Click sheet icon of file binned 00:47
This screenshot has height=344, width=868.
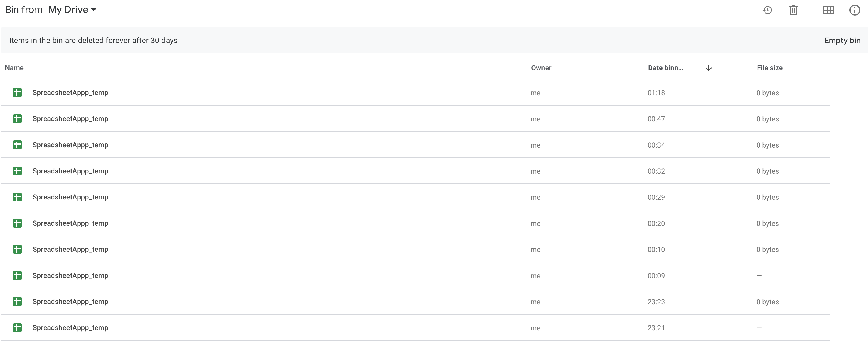click(17, 119)
